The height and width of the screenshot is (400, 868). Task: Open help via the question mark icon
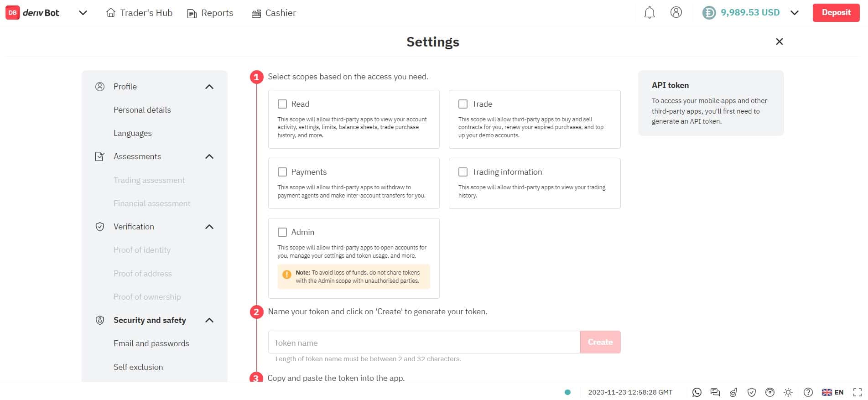[x=808, y=392]
